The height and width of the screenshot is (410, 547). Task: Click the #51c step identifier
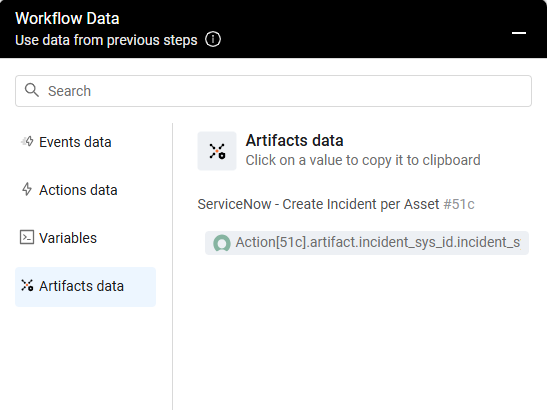pyautogui.click(x=459, y=204)
